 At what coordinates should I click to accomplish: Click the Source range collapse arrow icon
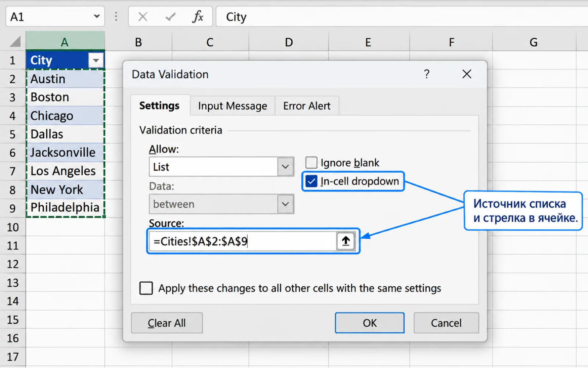345,241
